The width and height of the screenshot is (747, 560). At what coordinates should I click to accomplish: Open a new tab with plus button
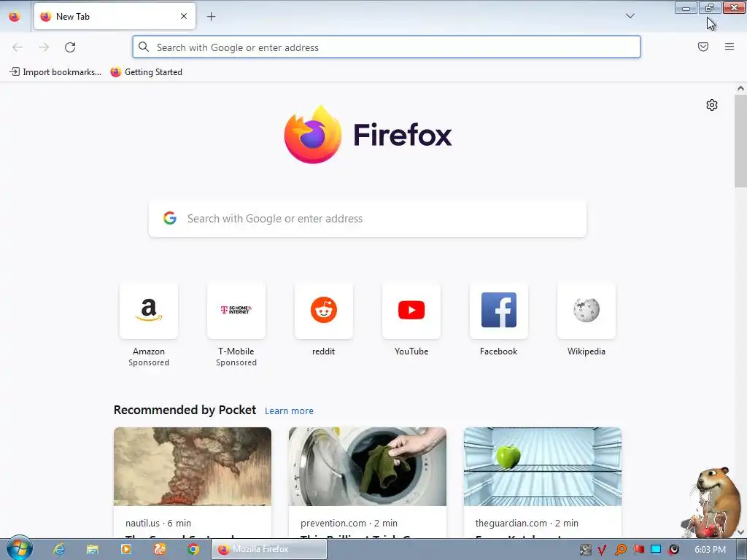[x=211, y=17]
